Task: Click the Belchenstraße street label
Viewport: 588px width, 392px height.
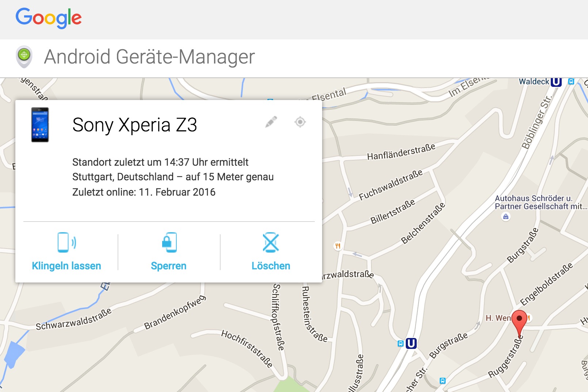Action: 423,223
